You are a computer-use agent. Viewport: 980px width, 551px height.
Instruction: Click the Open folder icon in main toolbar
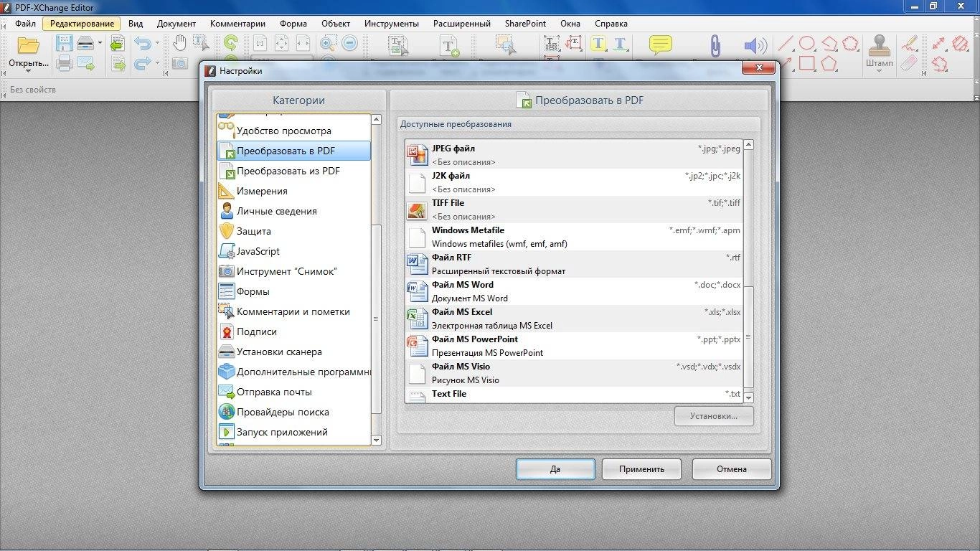(x=28, y=45)
